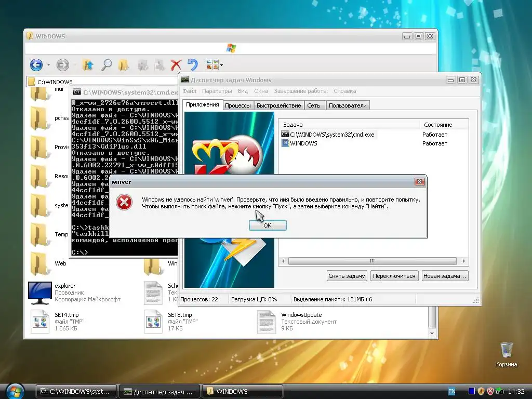Switch to the Процессы tab
Viewport: 532px width, 399px height.
(x=238, y=105)
